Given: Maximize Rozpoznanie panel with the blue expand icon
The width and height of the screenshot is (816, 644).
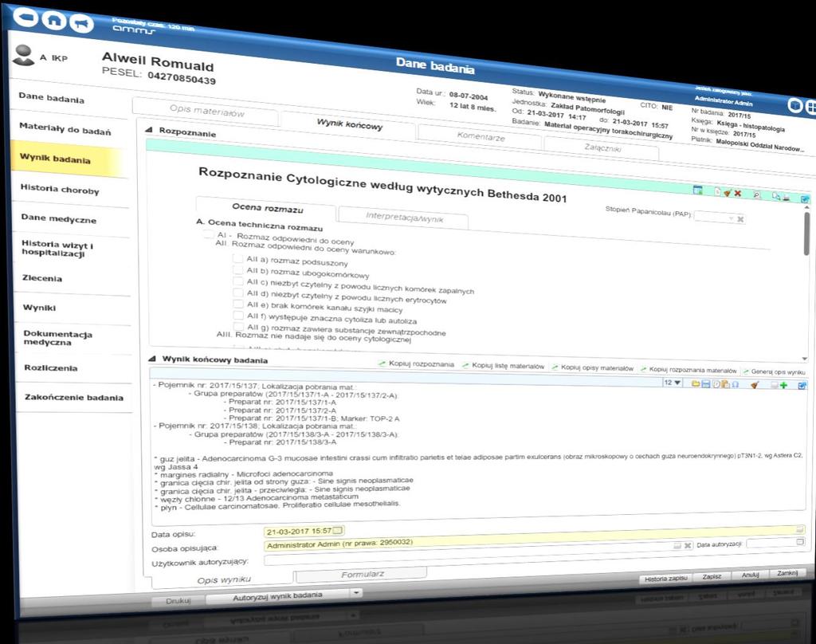Looking at the screenshot, I should pos(805,199).
